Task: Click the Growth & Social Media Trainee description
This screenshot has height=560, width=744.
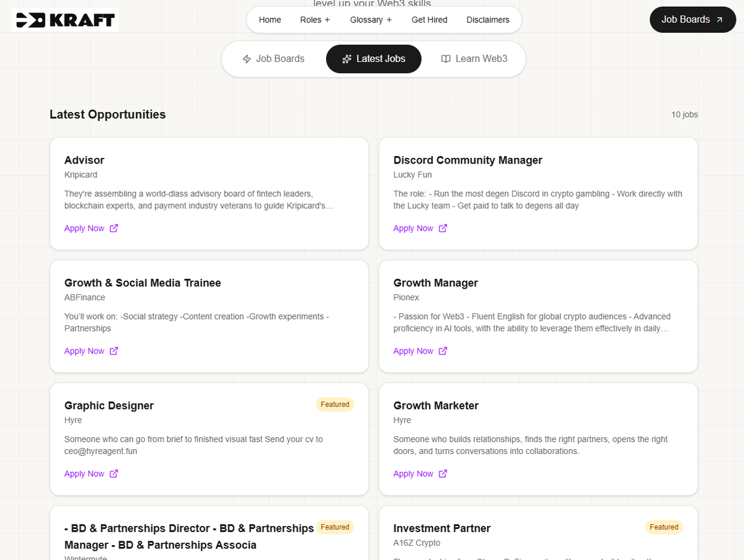Action: click(197, 322)
